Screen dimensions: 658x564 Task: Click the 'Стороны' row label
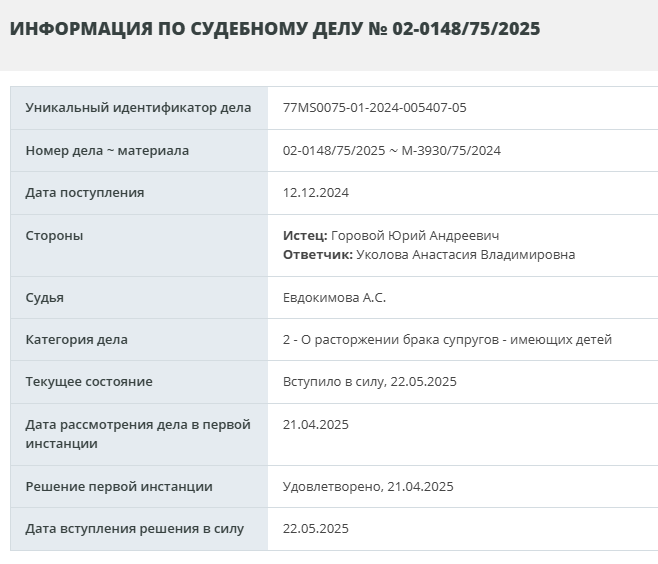[54, 236]
